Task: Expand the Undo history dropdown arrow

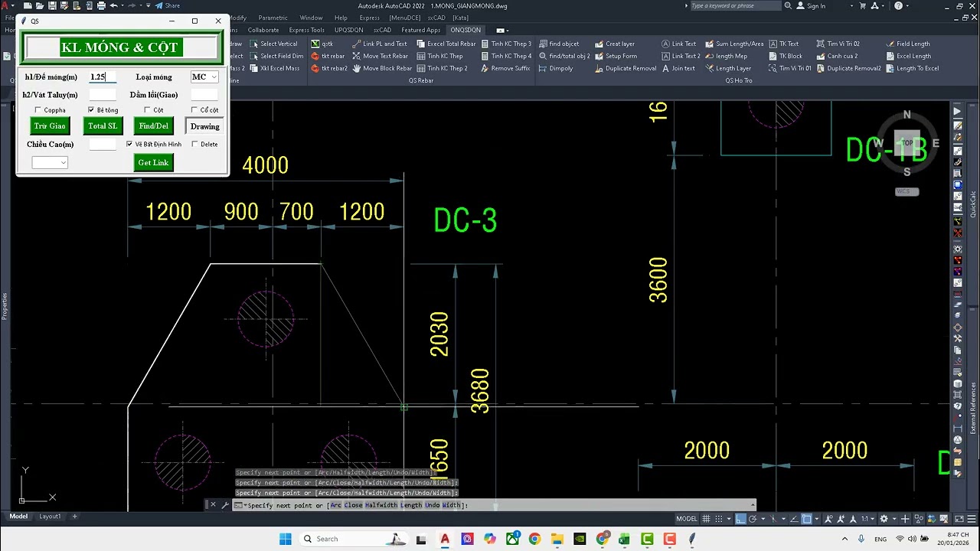Action: [123, 5]
